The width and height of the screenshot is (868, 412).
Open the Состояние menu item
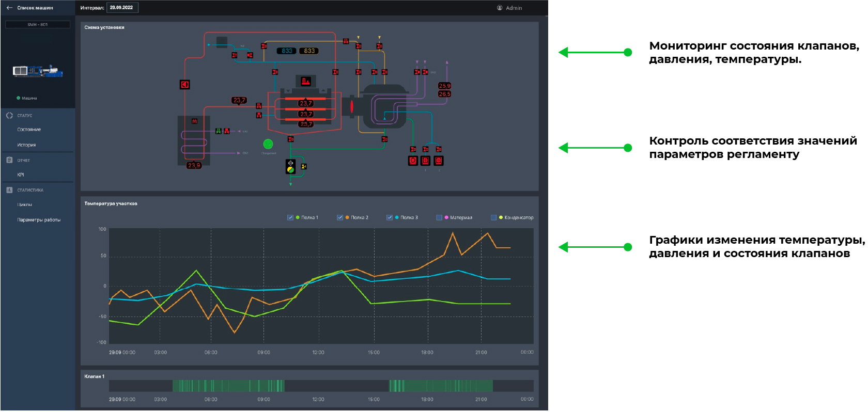[x=29, y=130]
